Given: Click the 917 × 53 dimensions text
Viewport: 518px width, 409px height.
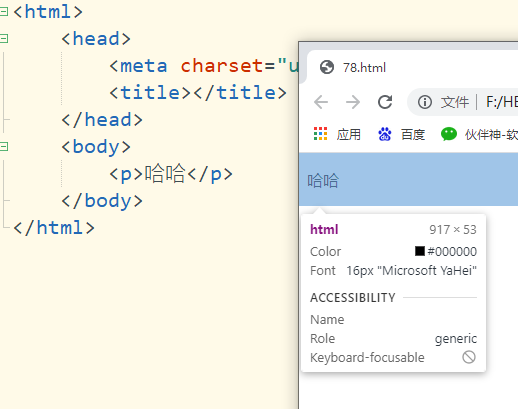Looking at the screenshot, I should pyautogui.click(x=453, y=230).
